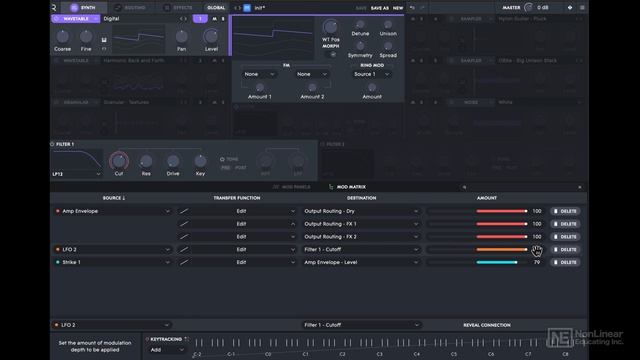Adjust the FM Amount 2 knob
Image resolution: width=640 pixels, height=360 pixels.
pos(312,87)
